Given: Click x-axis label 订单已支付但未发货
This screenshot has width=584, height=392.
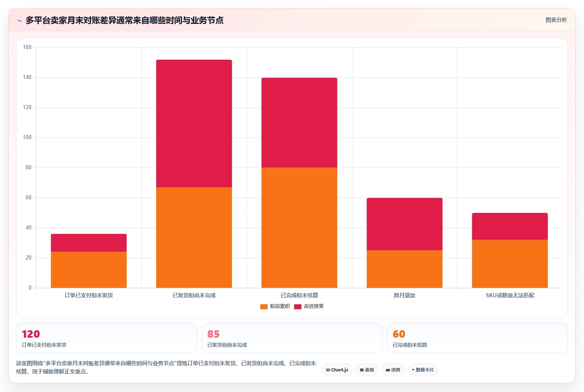Looking at the screenshot, I should pyautogui.click(x=89, y=295).
